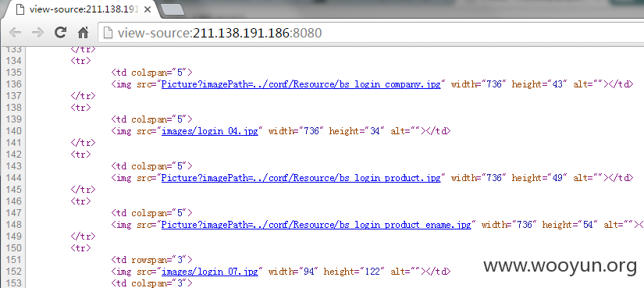Screen dimensions: 644x288
Task: Click td rowspan="3" on line 151
Action: click(151, 260)
